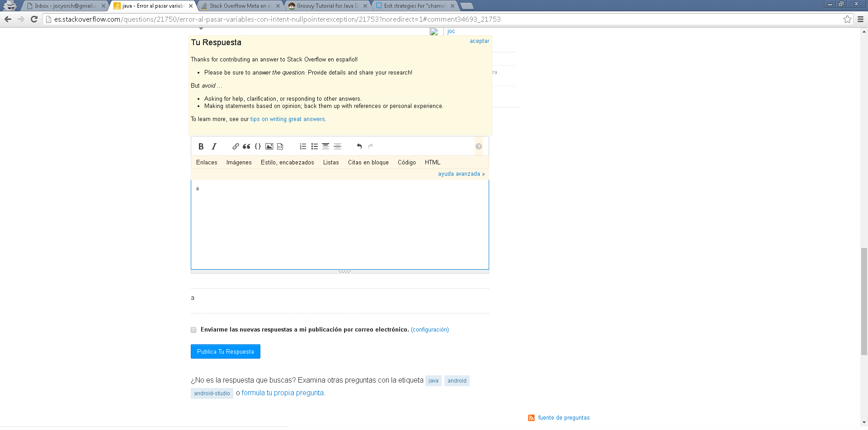Image resolution: width=868 pixels, height=430 pixels.
Task: Enable email notifications for new answers checkbox
Action: pos(193,330)
